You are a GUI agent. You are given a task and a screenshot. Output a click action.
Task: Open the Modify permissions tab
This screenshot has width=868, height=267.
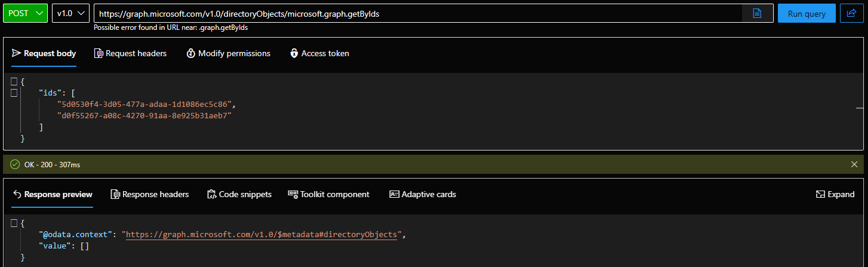coord(228,53)
